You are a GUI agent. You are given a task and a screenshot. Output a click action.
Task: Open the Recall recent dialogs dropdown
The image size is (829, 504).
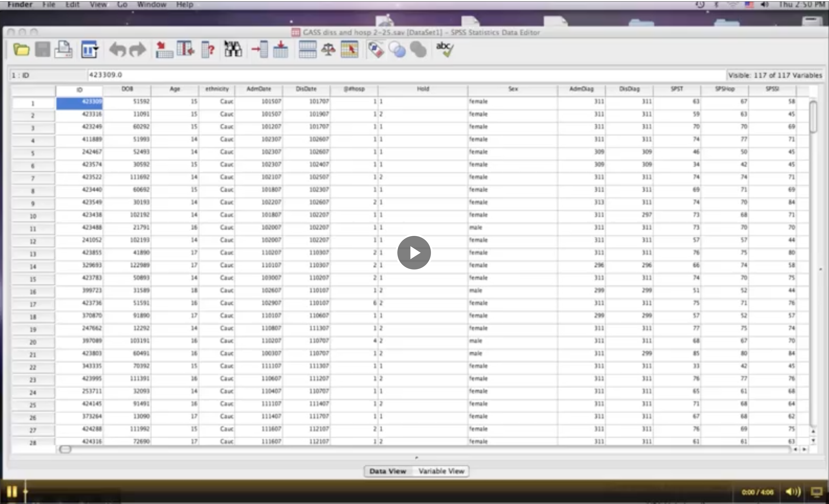90,50
